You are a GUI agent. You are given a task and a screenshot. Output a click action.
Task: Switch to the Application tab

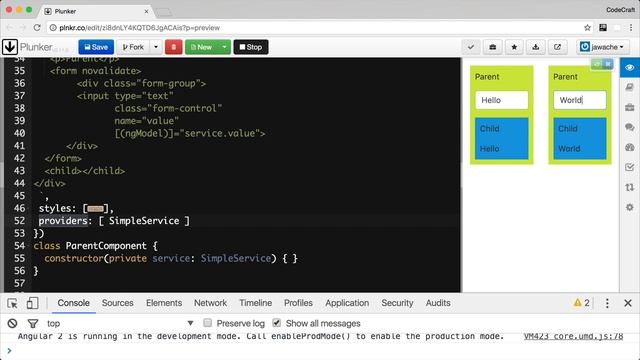347,303
